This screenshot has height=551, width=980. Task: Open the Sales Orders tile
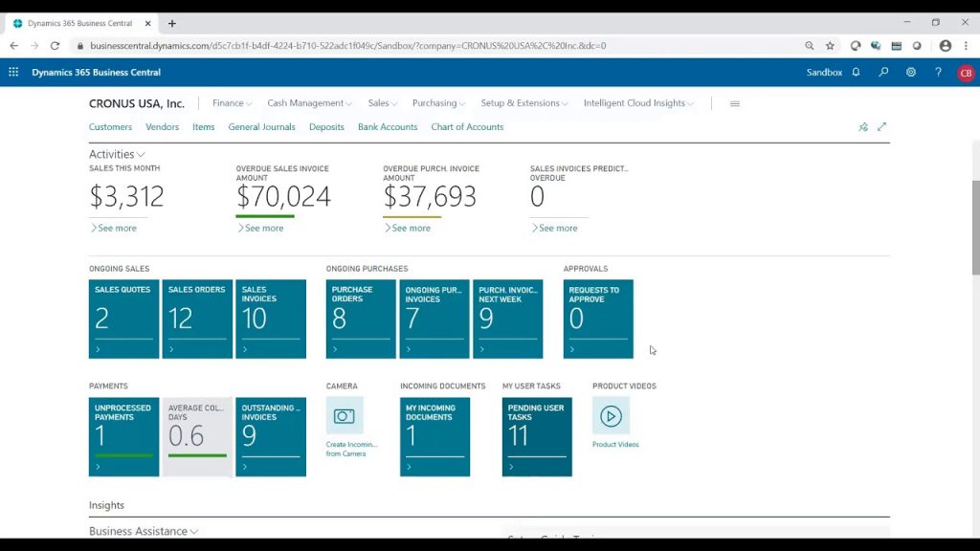click(x=197, y=320)
